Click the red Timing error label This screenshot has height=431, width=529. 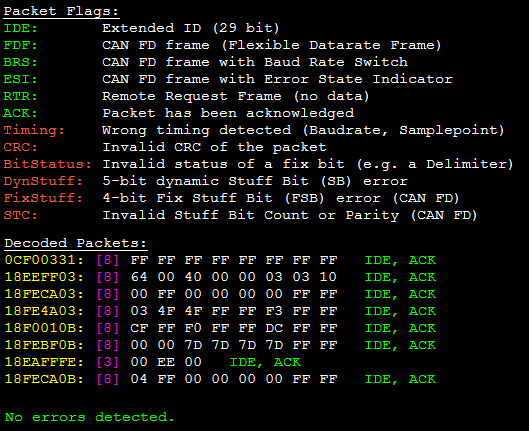[34, 130]
